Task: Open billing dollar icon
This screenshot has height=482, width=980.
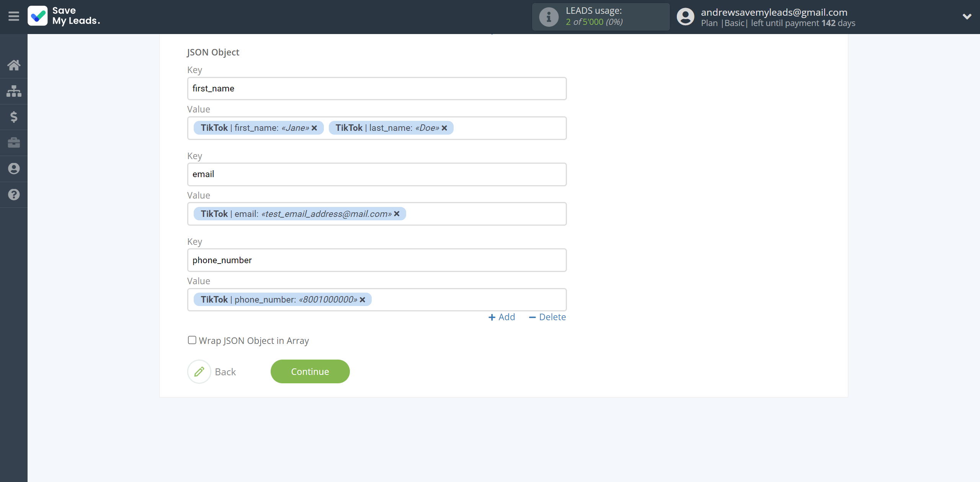Action: coord(14,117)
